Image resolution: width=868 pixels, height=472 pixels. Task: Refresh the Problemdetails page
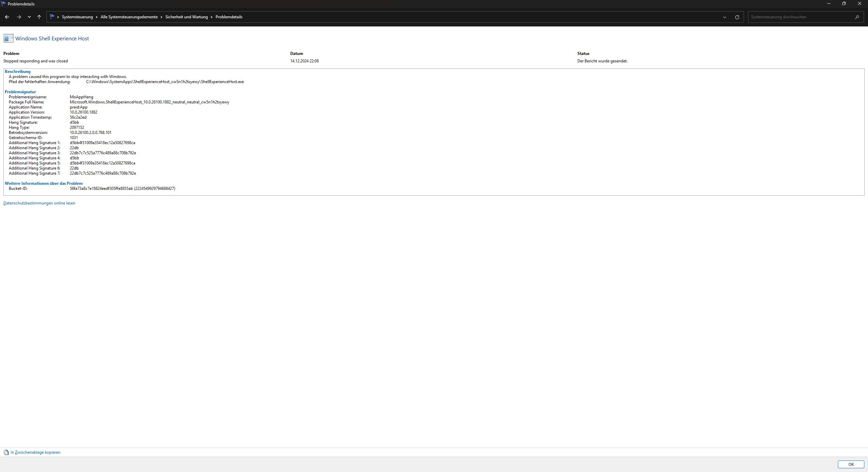737,17
